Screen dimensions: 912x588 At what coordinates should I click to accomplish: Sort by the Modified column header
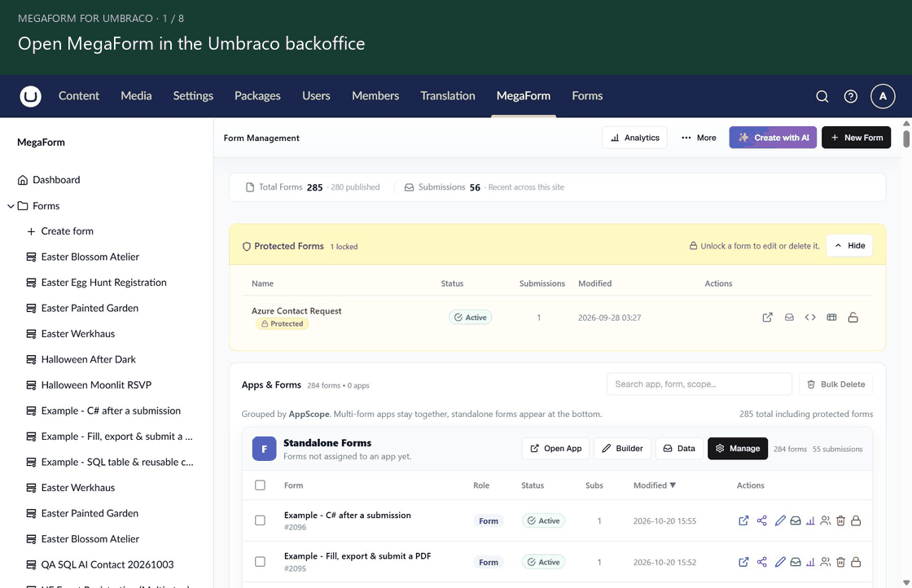point(655,485)
